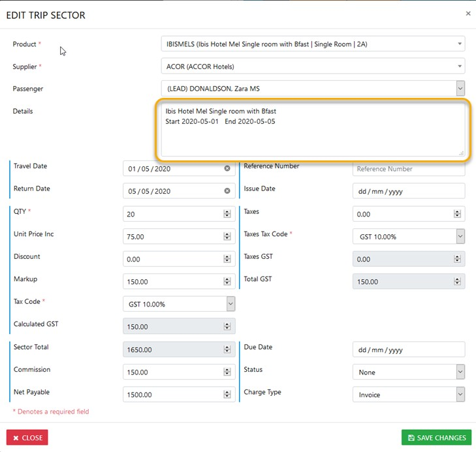Click the Markup spinner control

[227, 282]
